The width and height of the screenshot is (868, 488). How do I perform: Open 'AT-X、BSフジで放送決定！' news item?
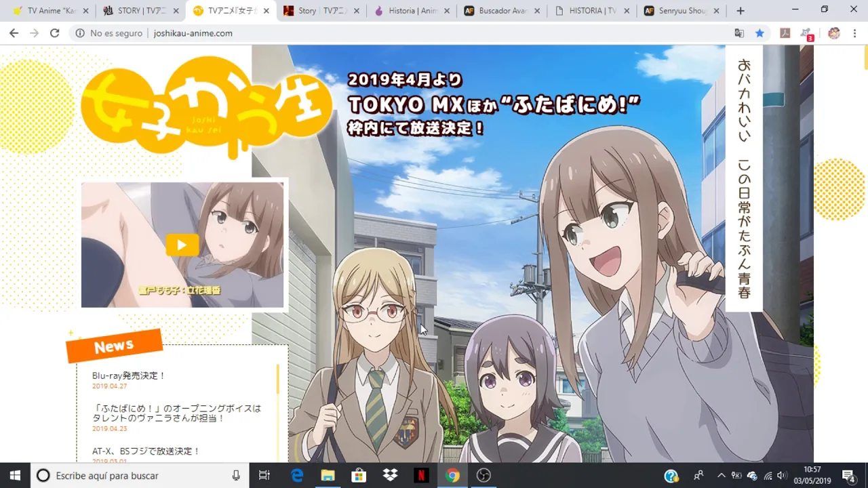pos(146,451)
